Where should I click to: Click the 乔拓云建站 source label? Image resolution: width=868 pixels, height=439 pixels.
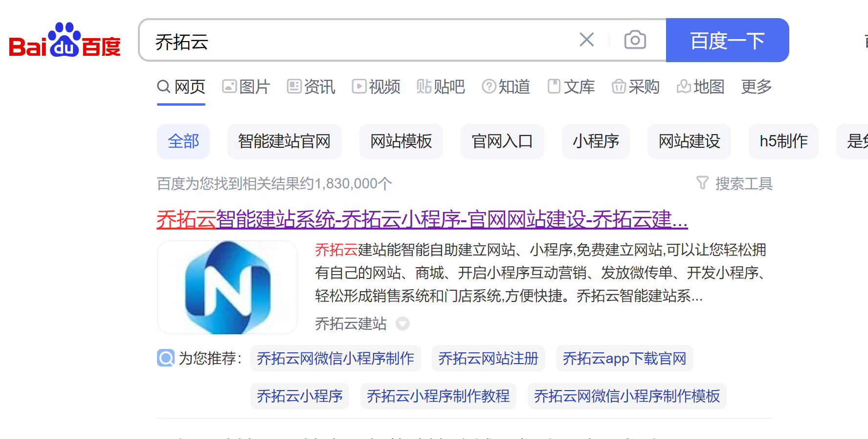[351, 323]
